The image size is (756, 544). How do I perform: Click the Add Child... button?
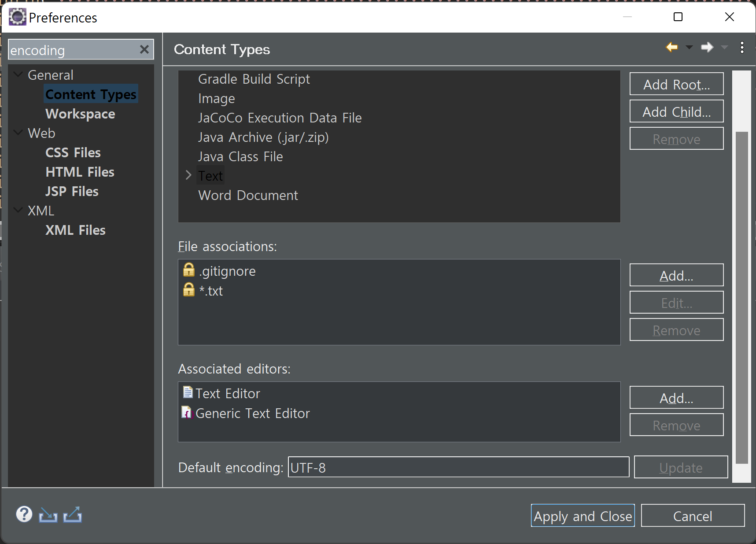pyautogui.click(x=677, y=111)
